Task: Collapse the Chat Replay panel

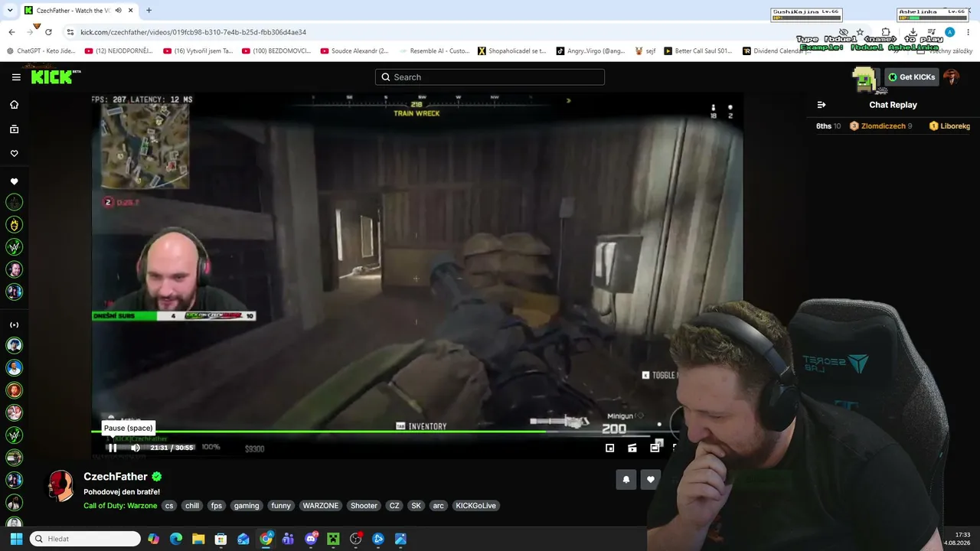Action: (822, 105)
